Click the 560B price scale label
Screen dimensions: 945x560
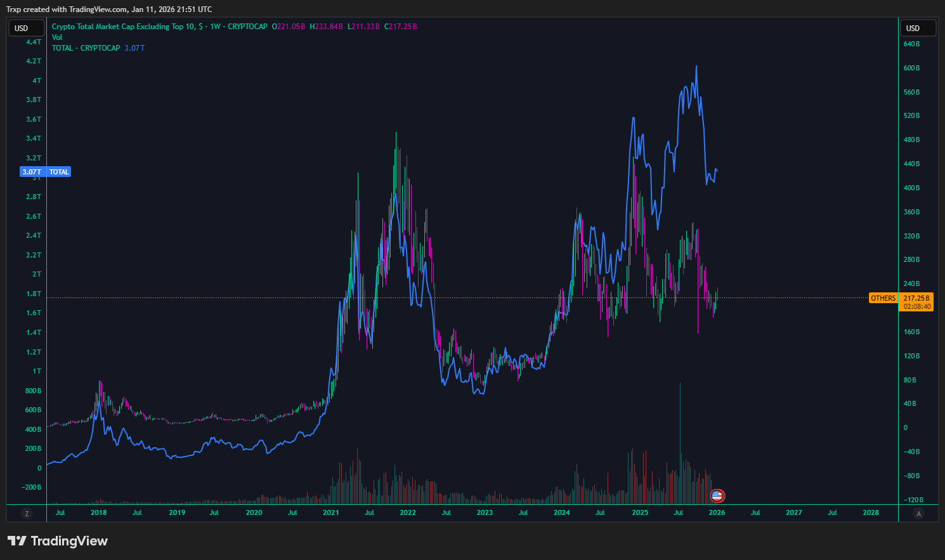911,92
